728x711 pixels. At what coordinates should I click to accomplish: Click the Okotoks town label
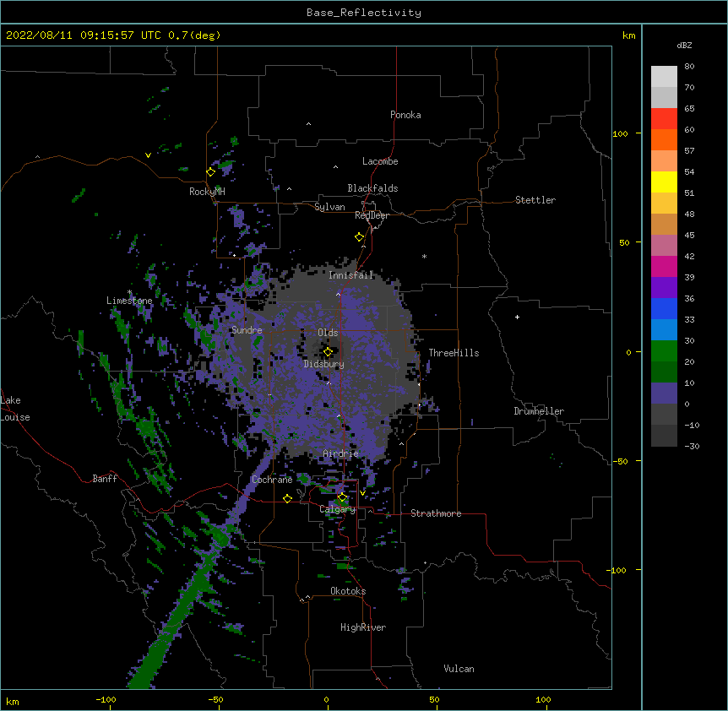pyautogui.click(x=348, y=591)
